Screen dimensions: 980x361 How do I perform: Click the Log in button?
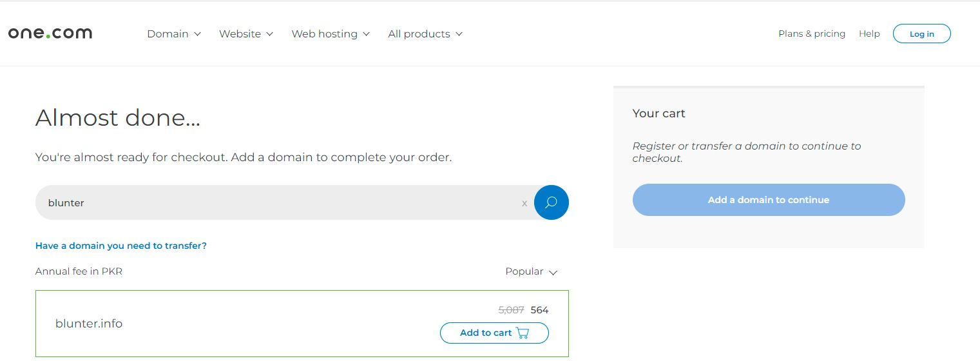(x=921, y=34)
